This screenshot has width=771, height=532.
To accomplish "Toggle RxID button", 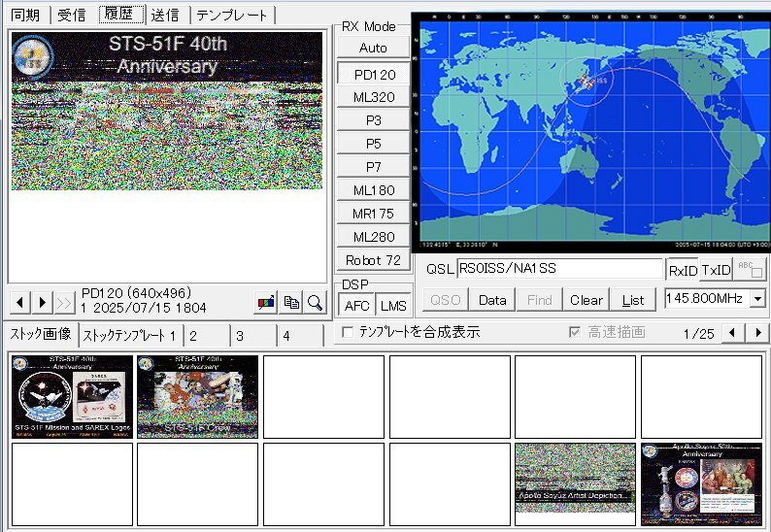I will (x=683, y=270).
